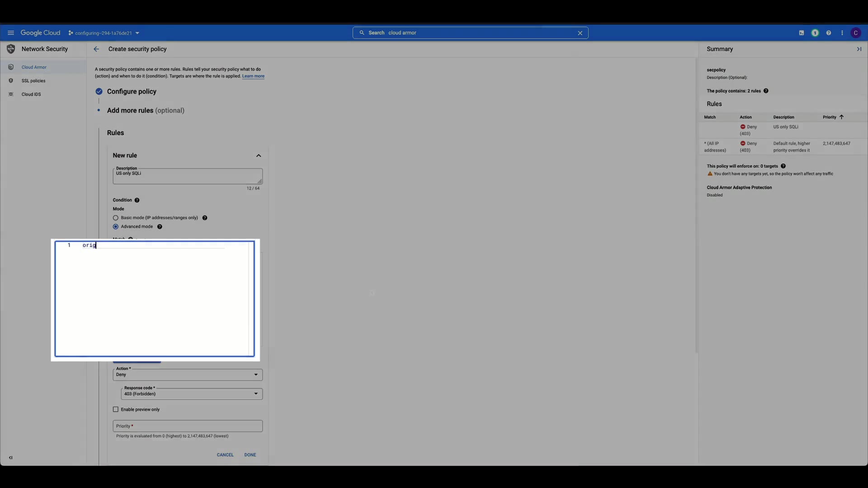Open the main navigation hamburger menu
The height and width of the screenshot is (488, 868).
pos(11,33)
